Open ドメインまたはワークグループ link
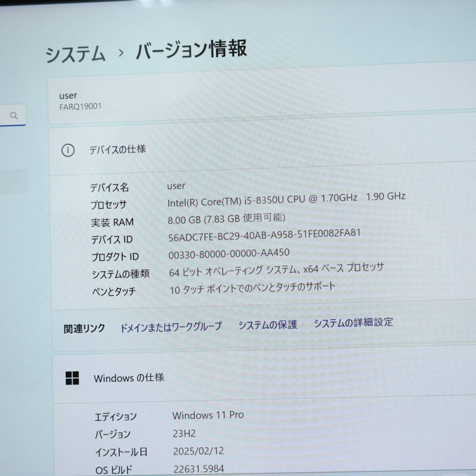Image resolution: width=476 pixels, height=476 pixels. click(x=171, y=327)
